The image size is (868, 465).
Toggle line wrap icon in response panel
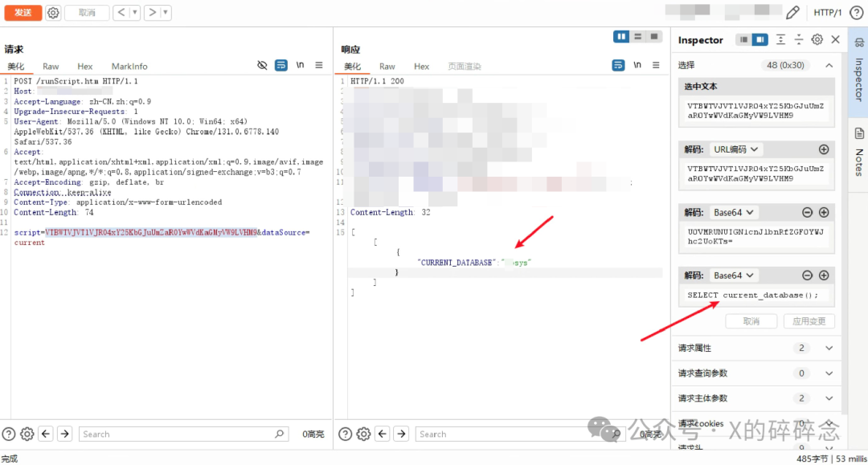(x=618, y=65)
